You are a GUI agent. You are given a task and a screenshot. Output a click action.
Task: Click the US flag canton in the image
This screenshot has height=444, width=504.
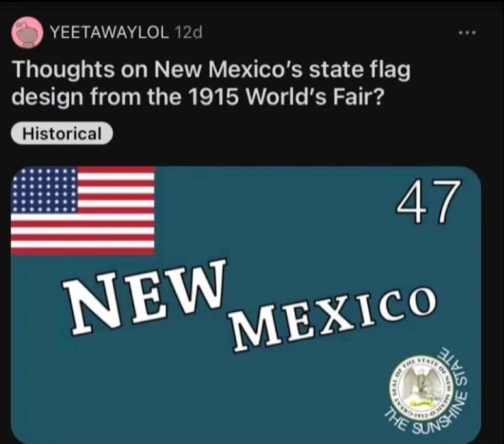[83, 210]
